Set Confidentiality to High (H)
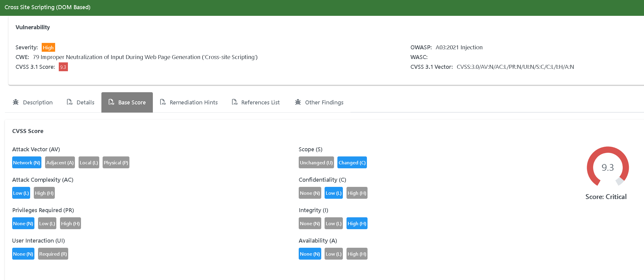Viewport: 644px width, 280px height. 357,193
